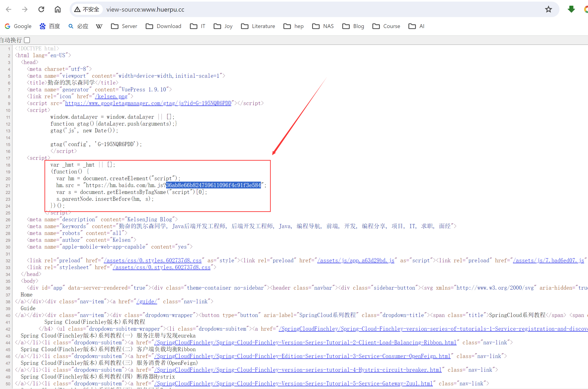Screen dimensions: 588x389
Task: Click the browser forward arrow
Action: pyautogui.click(x=25, y=9)
